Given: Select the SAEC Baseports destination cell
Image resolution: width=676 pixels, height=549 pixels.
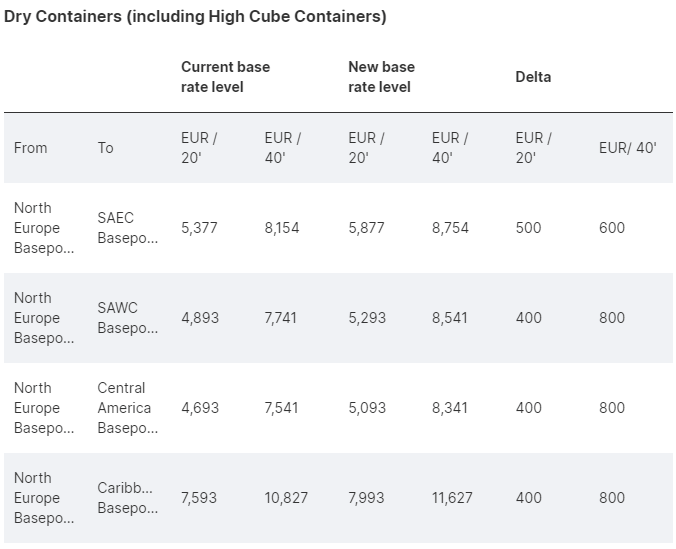Looking at the screenshot, I should click(127, 228).
